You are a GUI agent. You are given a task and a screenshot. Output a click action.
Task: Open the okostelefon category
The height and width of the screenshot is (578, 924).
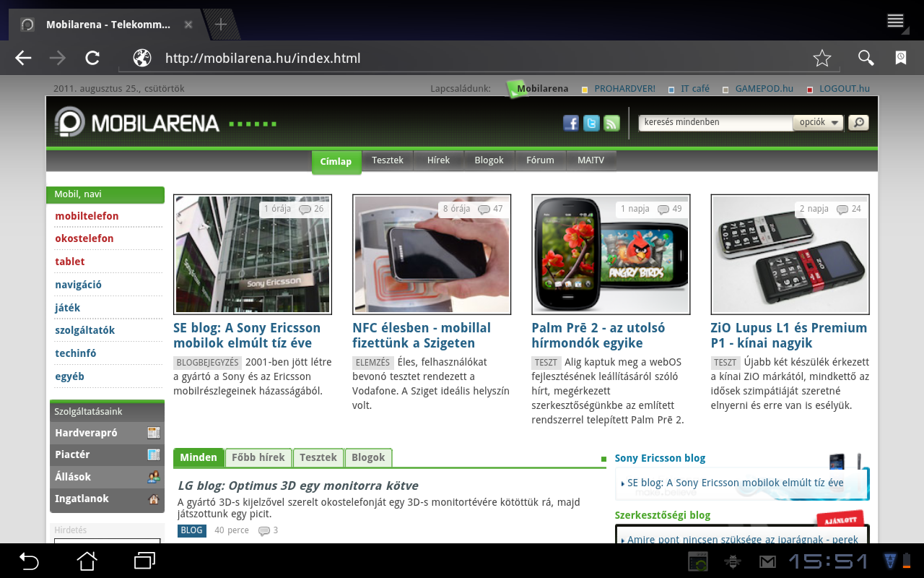coord(84,238)
